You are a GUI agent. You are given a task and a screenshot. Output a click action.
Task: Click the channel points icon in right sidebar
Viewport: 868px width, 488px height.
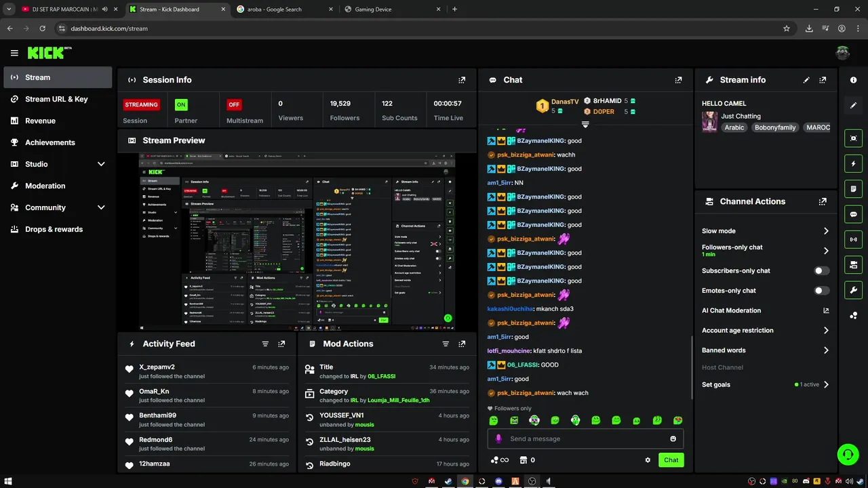tap(854, 315)
